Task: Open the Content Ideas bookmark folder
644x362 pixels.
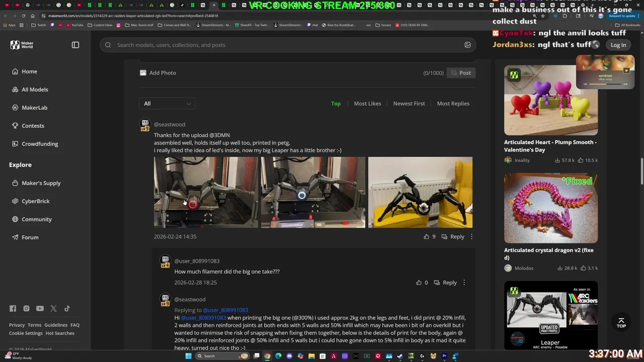Action: click(x=100, y=25)
